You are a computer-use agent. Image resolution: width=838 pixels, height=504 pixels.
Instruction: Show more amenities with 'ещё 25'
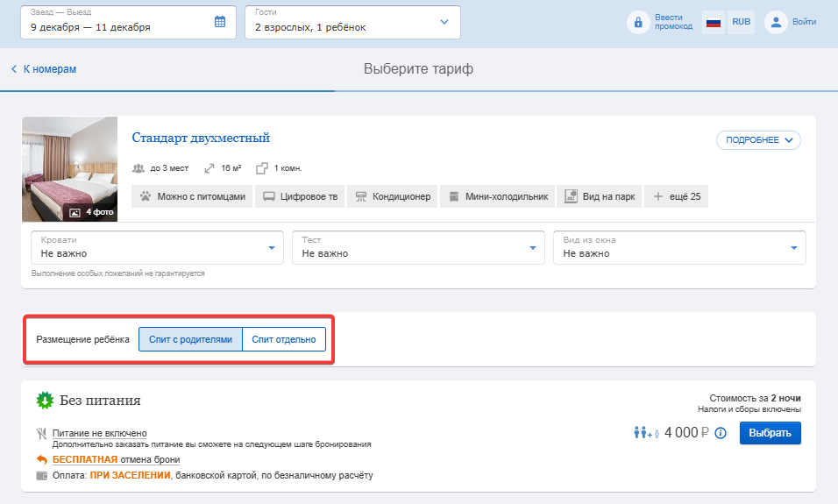click(676, 196)
